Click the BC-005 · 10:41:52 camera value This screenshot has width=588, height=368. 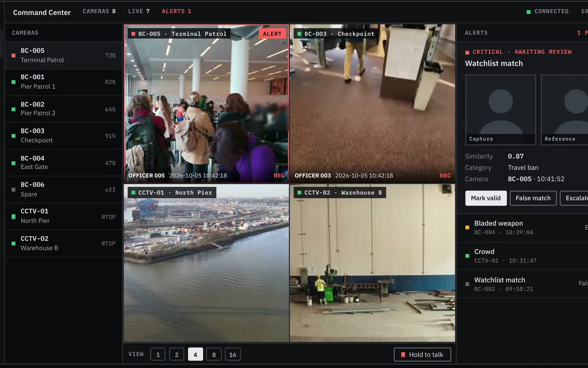[536, 179]
